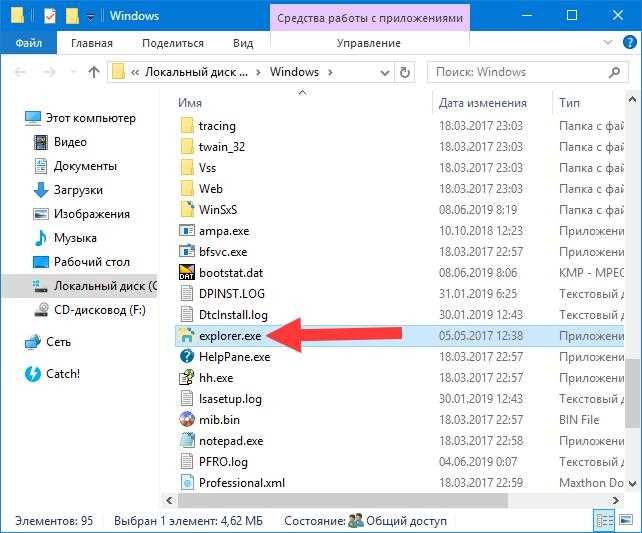Open Музыка in navigation pane

pos(65,238)
